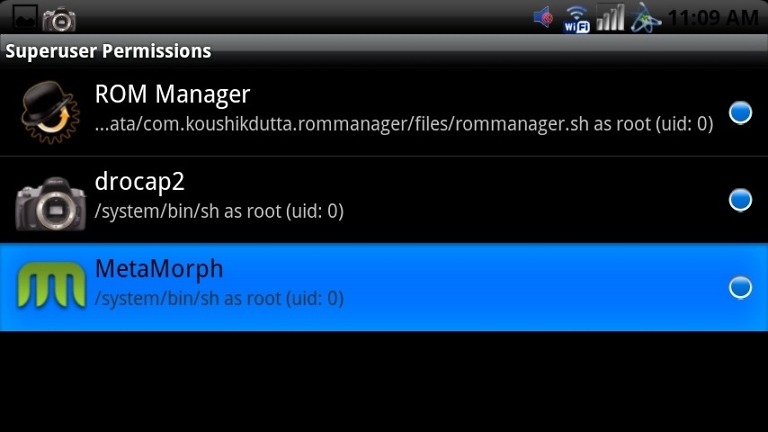The width and height of the screenshot is (768, 432).
Task: Select the highlighted MetaMorph app name
Action: pyautogui.click(x=159, y=268)
